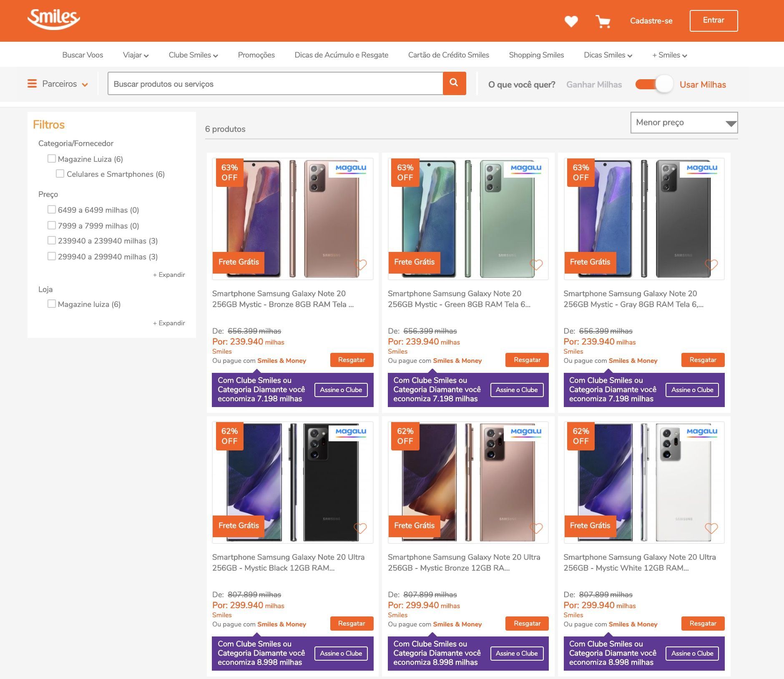Check 6499 a 6499 milhas filter
The width and height of the screenshot is (784, 679).
pos(52,209)
